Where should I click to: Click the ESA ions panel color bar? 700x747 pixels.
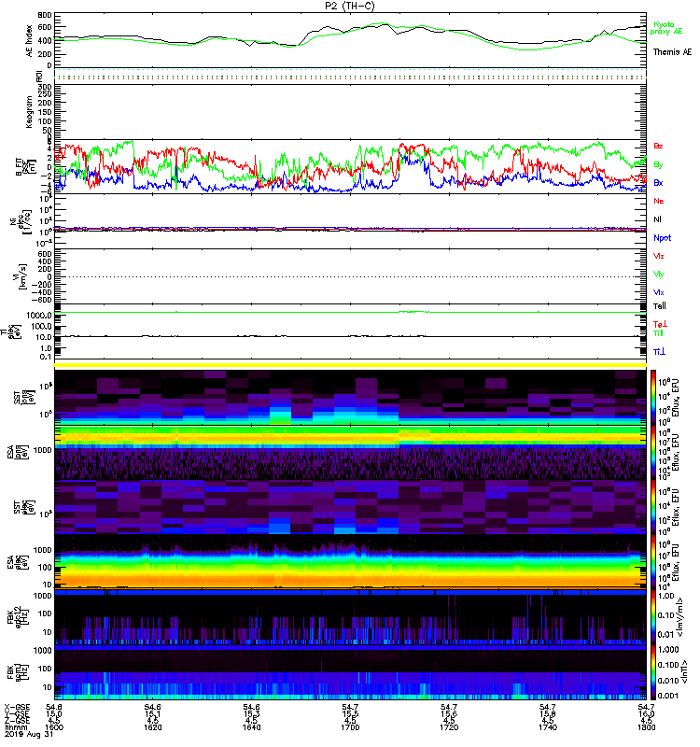(653, 452)
